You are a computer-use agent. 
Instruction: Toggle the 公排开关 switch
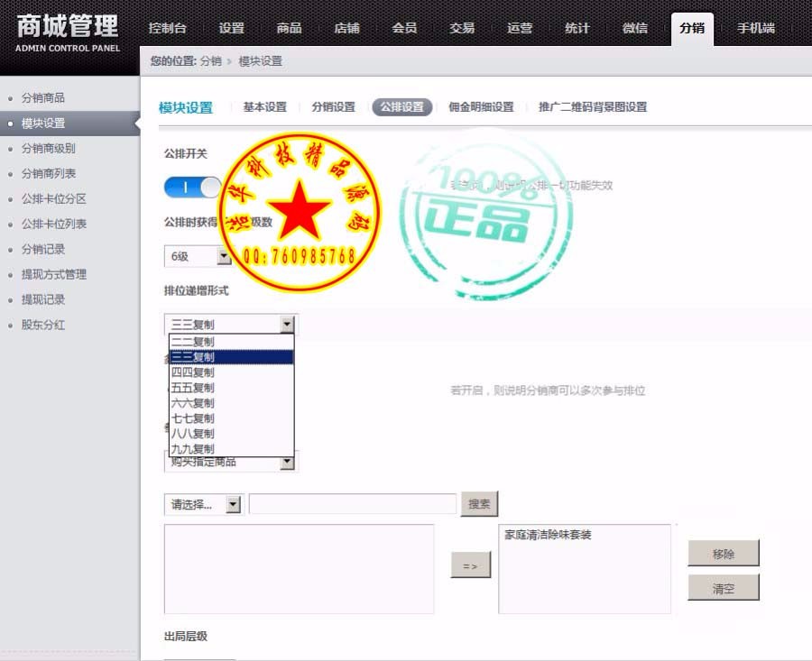point(193,188)
